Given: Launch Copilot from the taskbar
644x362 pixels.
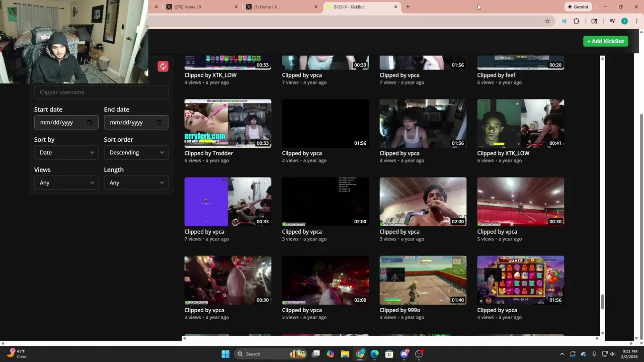Looking at the screenshot, I should point(330,354).
